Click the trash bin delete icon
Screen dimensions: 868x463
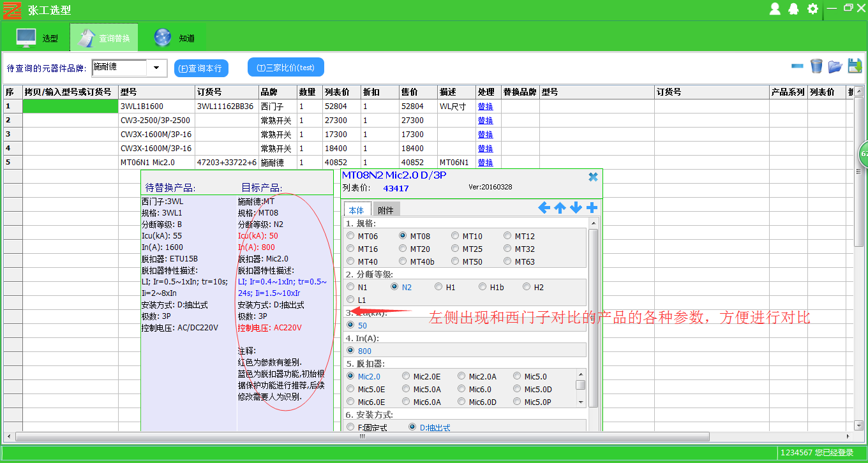click(816, 66)
